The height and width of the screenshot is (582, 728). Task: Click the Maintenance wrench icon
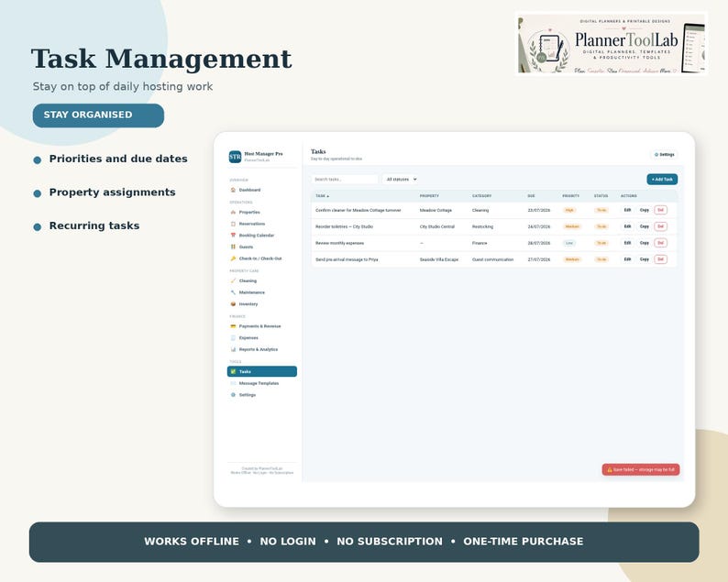[x=233, y=292]
